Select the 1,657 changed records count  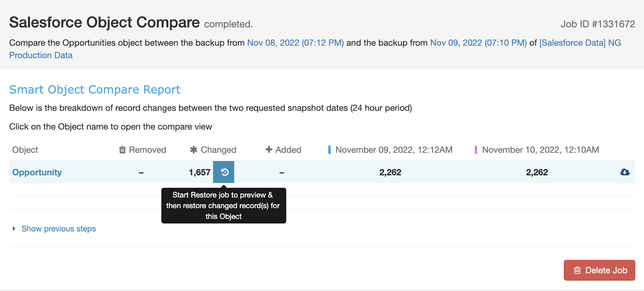[x=200, y=172]
